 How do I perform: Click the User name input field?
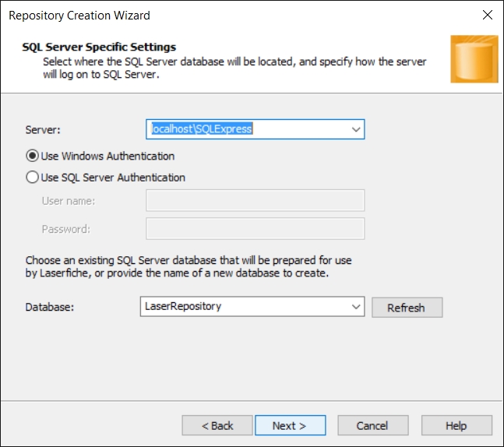click(x=256, y=200)
